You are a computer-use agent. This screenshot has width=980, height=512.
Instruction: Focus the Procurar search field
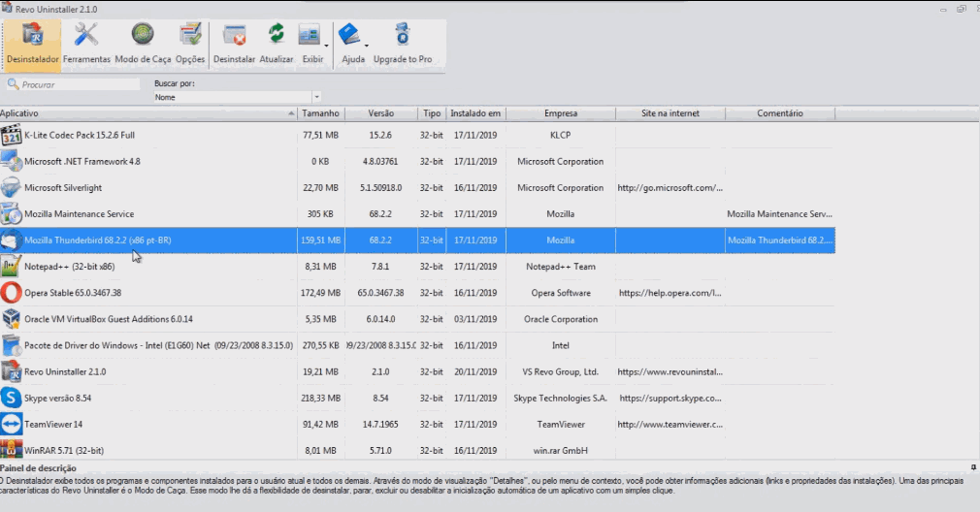[74, 84]
